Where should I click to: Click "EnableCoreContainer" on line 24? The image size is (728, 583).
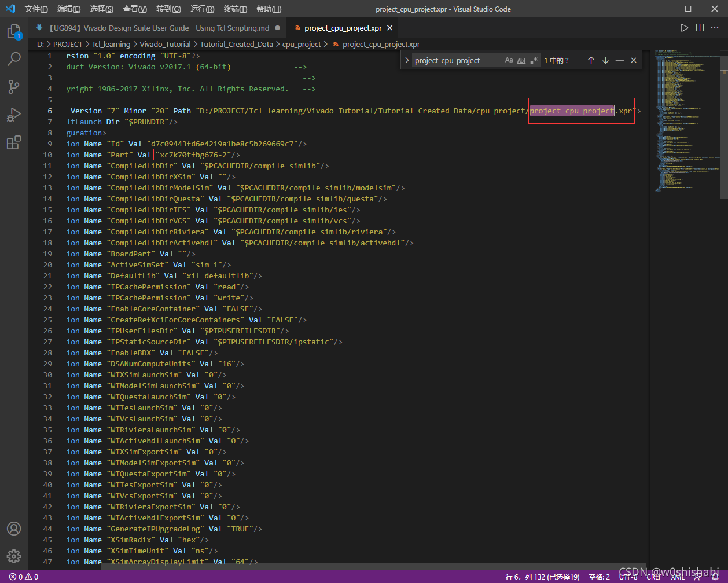(x=153, y=309)
